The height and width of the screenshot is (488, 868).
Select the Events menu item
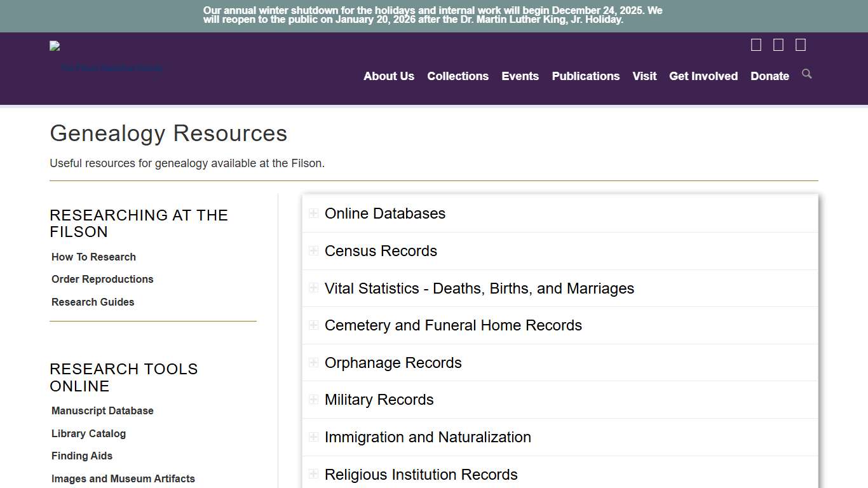[520, 76]
